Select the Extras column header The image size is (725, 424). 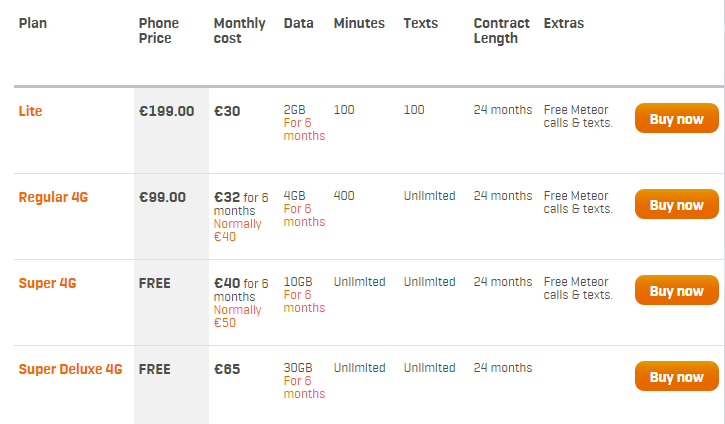coord(564,23)
